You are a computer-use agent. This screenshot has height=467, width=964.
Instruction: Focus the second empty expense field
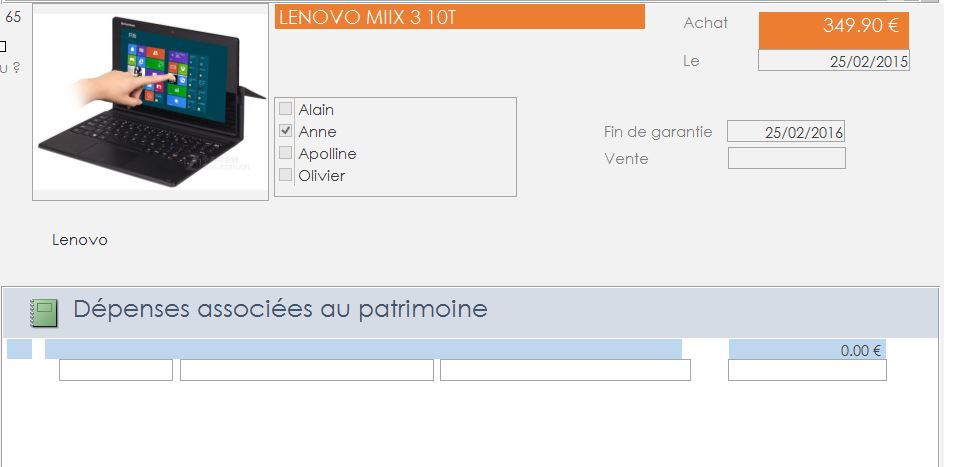[x=306, y=370]
